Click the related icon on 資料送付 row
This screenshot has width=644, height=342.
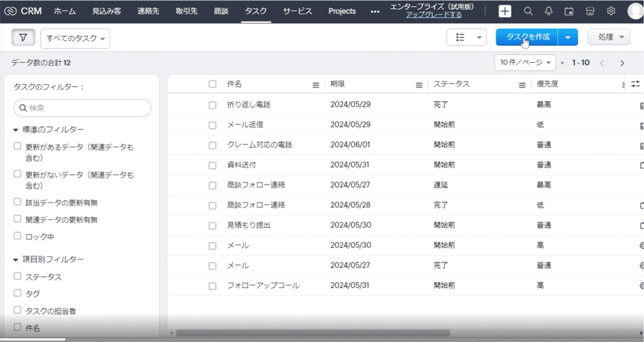[x=642, y=165]
